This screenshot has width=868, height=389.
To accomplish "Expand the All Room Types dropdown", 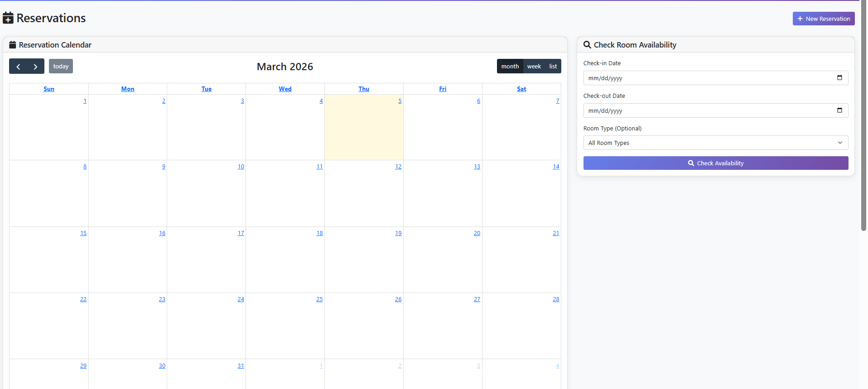I will 715,143.
